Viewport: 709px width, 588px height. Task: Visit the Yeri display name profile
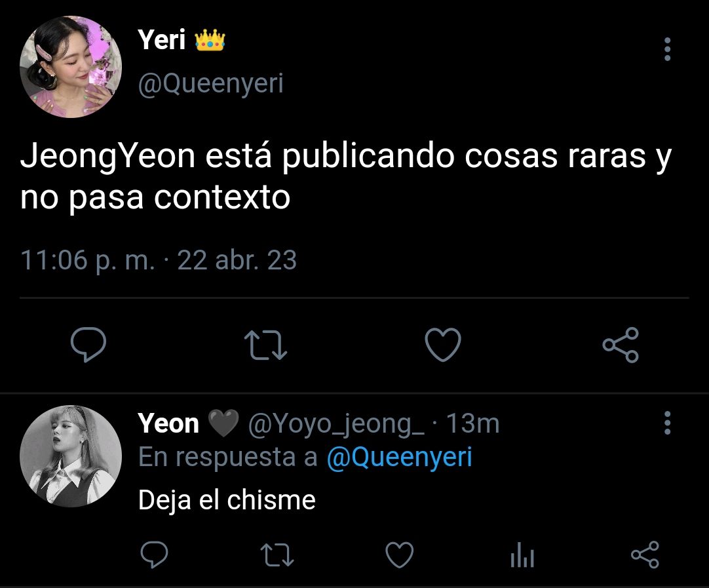(161, 40)
